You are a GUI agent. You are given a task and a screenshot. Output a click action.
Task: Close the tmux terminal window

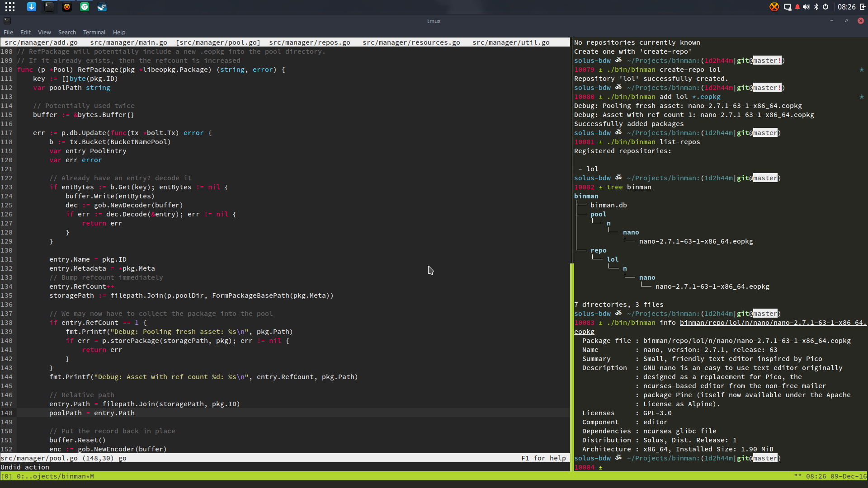coord(861,21)
